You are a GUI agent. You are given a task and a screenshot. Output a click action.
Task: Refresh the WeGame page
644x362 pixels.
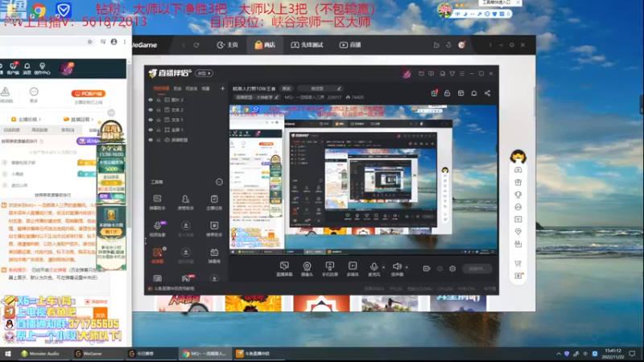point(196,45)
